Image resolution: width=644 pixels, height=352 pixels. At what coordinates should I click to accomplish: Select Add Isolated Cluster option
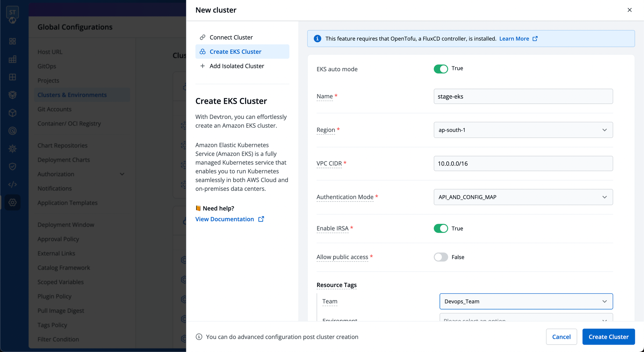(242, 66)
